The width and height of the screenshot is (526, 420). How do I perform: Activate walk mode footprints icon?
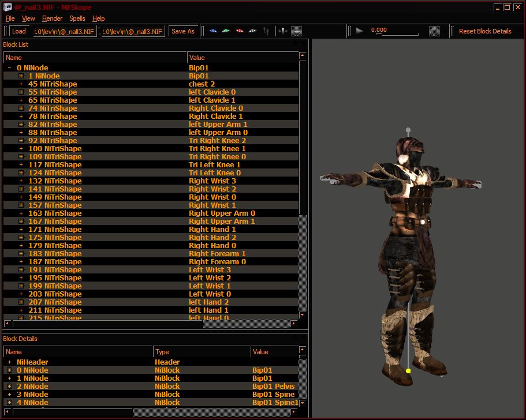pyautogui.click(x=266, y=31)
